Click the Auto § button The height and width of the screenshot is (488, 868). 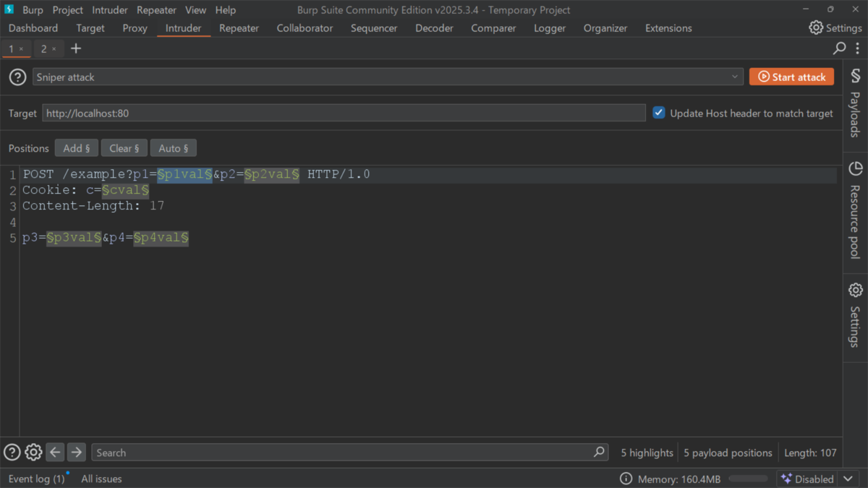pos(173,148)
